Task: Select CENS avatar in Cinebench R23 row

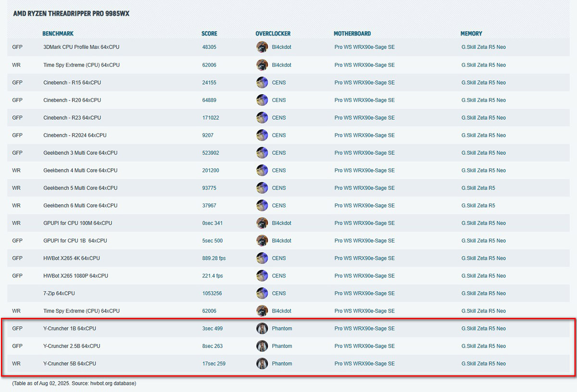Action: click(262, 117)
